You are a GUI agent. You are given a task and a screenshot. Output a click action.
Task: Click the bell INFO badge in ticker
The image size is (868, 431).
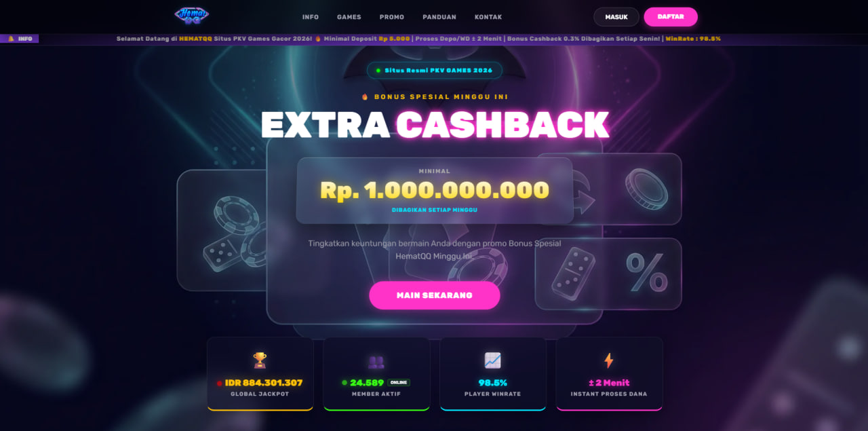pyautogui.click(x=20, y=39)
